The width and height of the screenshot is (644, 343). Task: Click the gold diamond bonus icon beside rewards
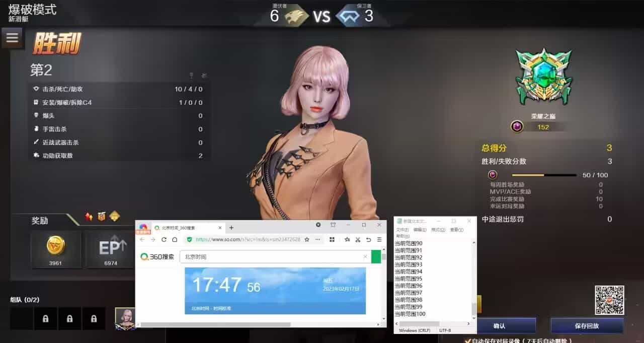coord(115,217)
